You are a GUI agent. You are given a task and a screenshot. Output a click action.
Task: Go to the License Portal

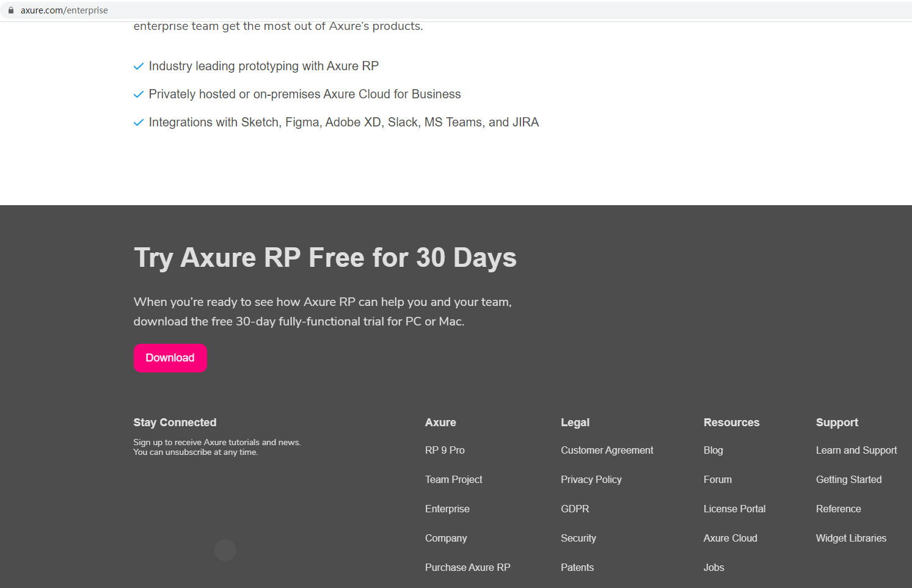coord(734,509)
